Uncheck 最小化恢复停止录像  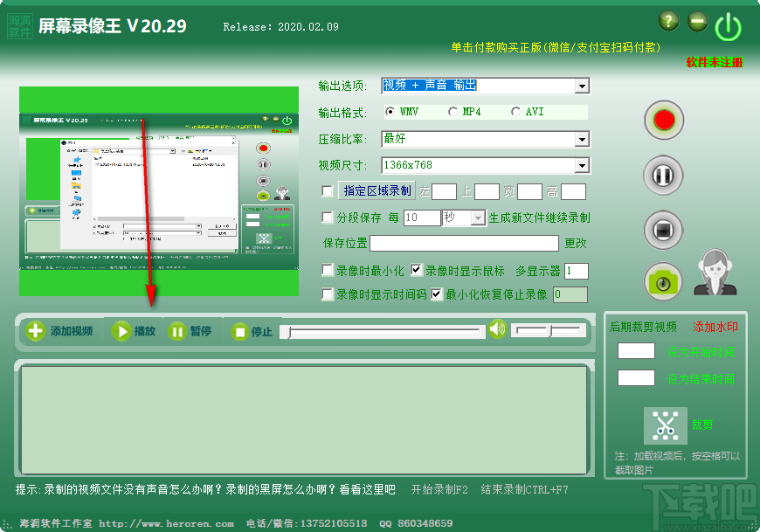pyautogui.click(x=437, y=294)
